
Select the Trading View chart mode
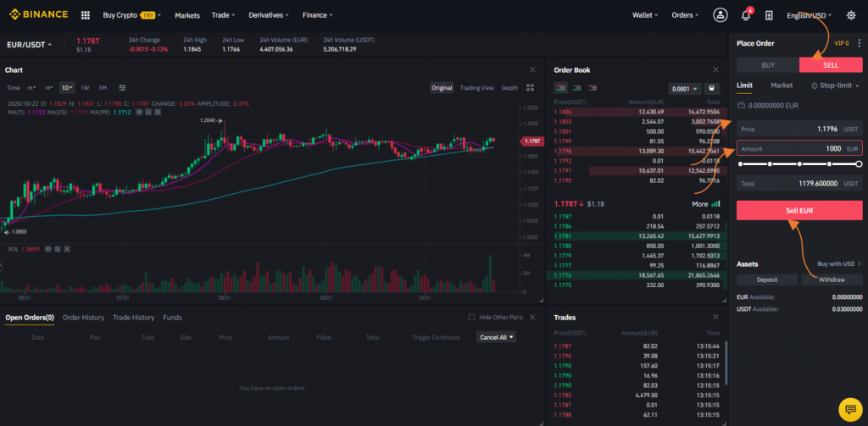coord(476,87)
